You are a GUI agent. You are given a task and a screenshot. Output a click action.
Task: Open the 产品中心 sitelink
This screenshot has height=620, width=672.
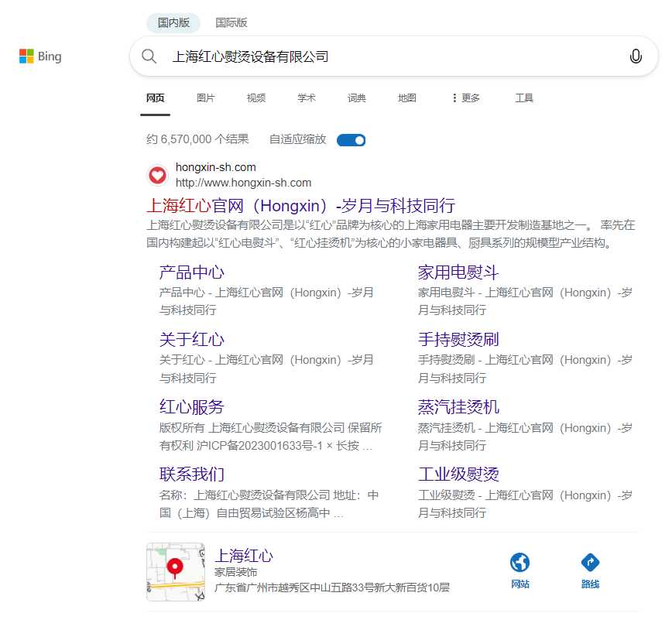(x=191, y=272)
